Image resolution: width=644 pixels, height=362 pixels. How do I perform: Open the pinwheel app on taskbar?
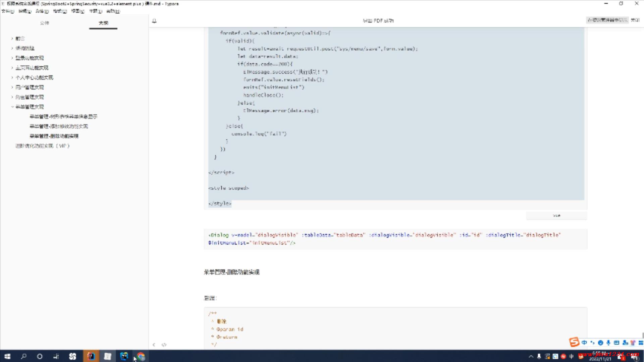(72, 356)
